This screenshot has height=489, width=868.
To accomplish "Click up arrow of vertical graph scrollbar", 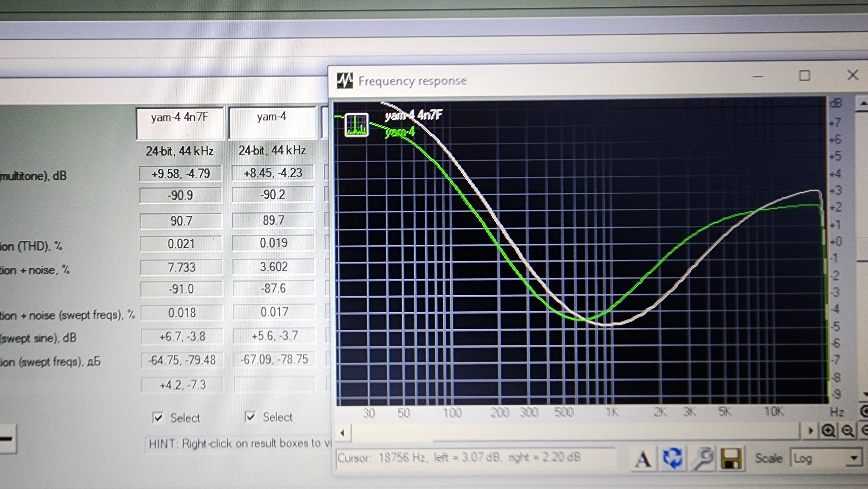I will [863, 103].
